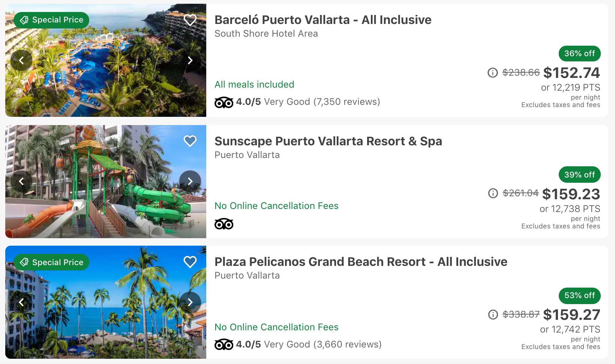Viewport: 615px width, 364px height.
Task: Click the 53% off discount badge
Action: [579, 295]
